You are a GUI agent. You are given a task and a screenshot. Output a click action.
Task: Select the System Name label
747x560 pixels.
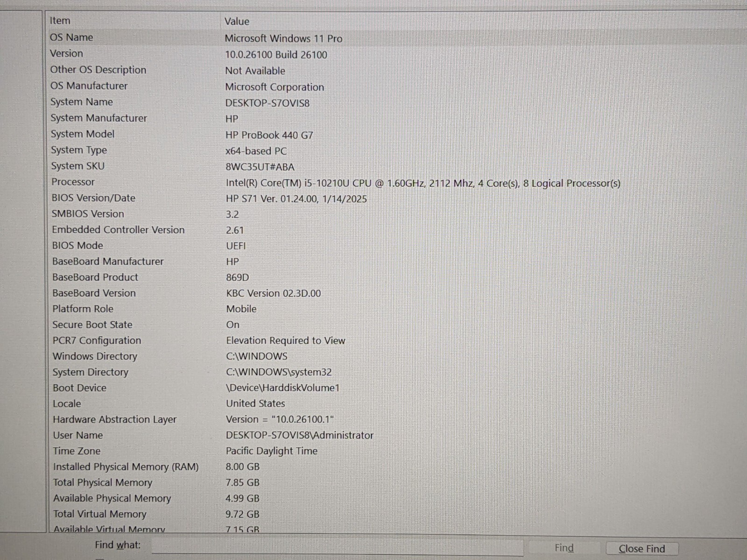(82, 102)
